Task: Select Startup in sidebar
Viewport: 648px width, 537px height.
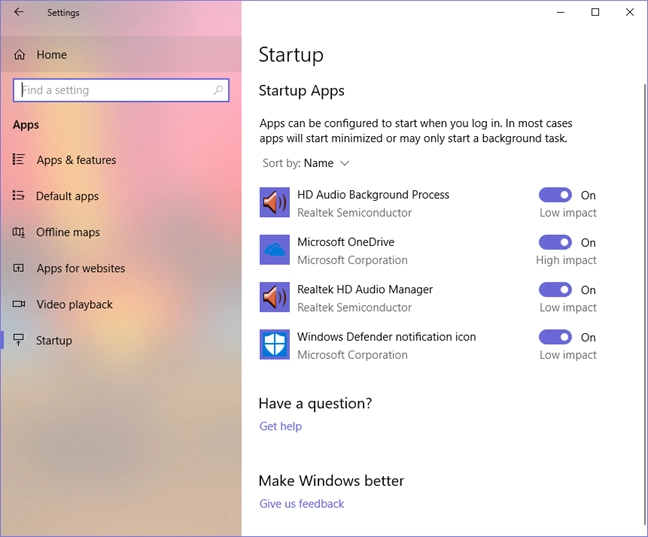Action: pos(121,340)
